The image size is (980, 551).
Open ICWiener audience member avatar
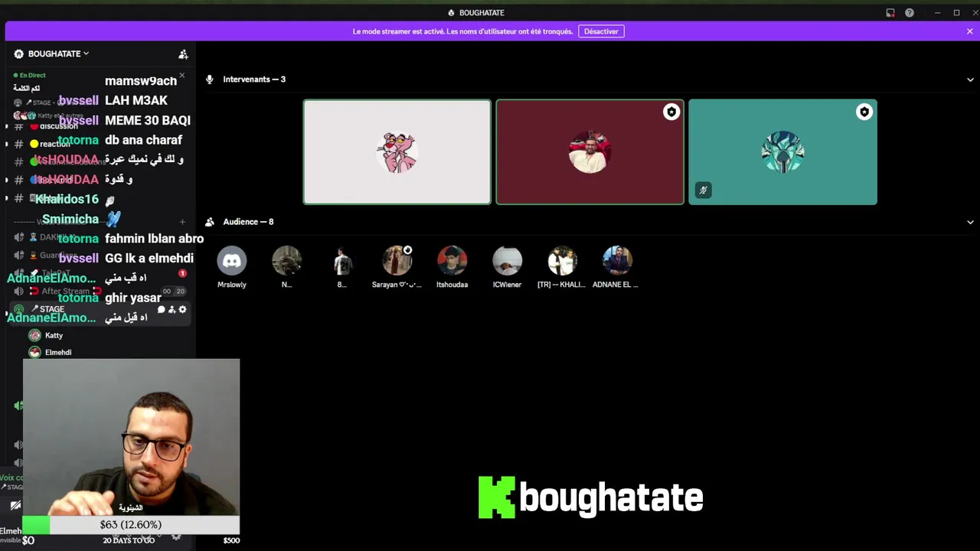click(x=507, y=261)
